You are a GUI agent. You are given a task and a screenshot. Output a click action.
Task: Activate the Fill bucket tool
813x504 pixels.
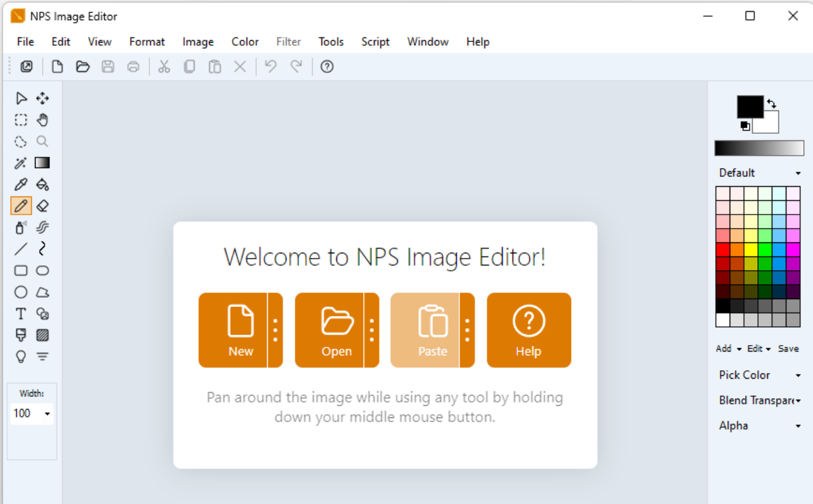[42, 184]
